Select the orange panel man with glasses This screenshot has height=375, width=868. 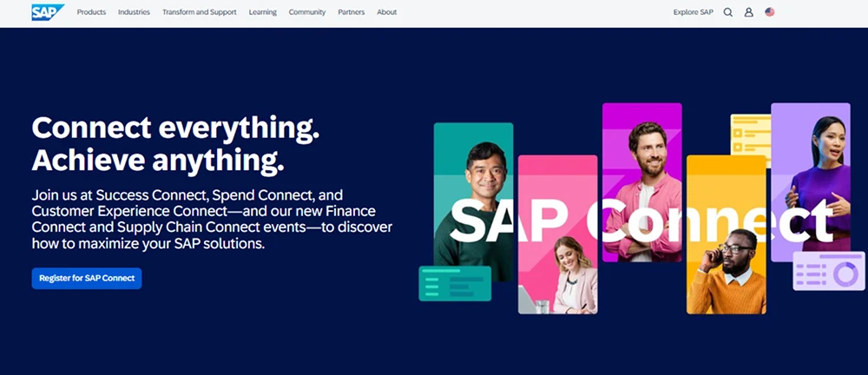tap(727, 269)
